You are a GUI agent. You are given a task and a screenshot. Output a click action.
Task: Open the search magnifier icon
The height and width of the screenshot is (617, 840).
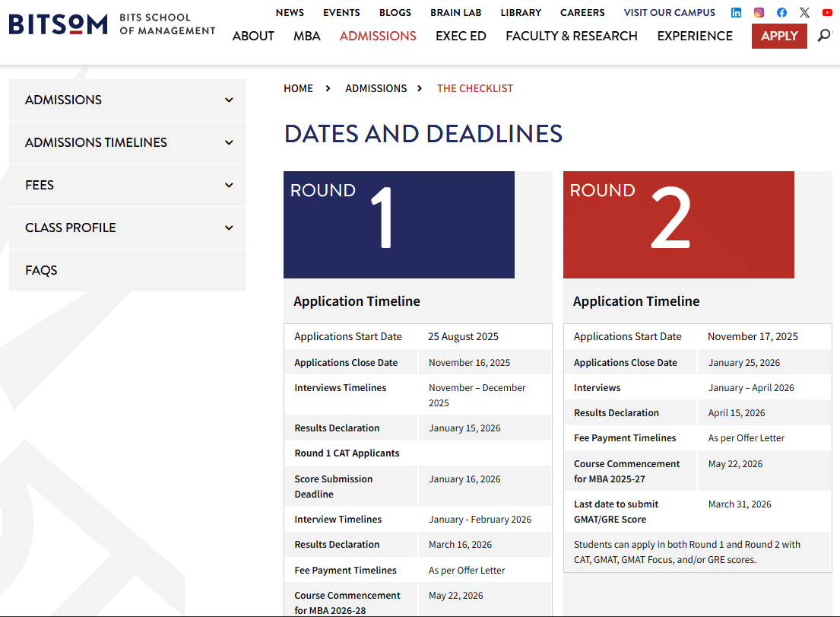tap(826, 35)
